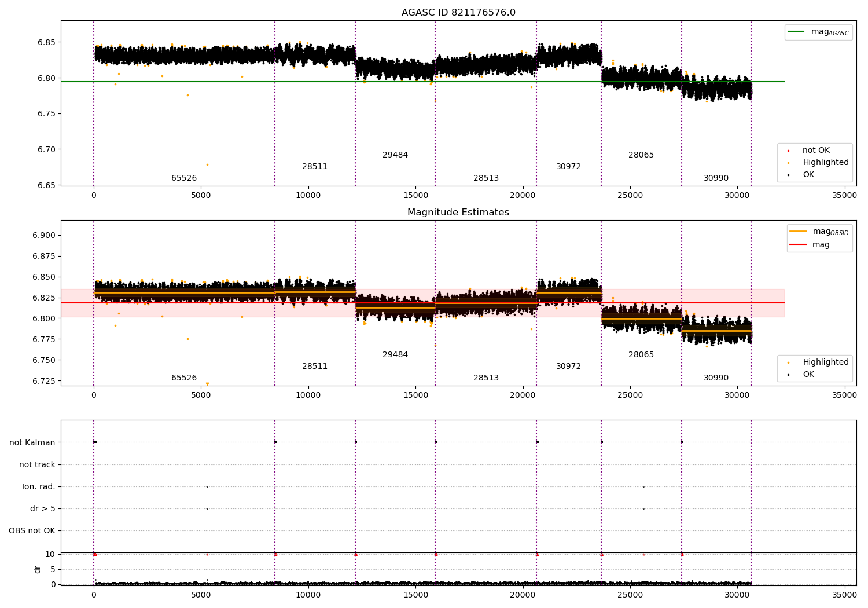Click obsid label 65526 in Magnitude Estimates plot

[x=184, y=378]
